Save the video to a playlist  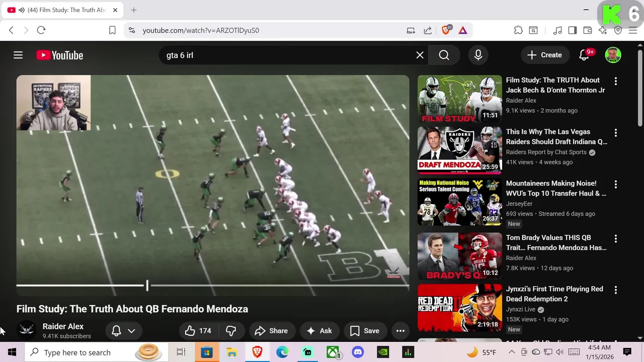365,331
